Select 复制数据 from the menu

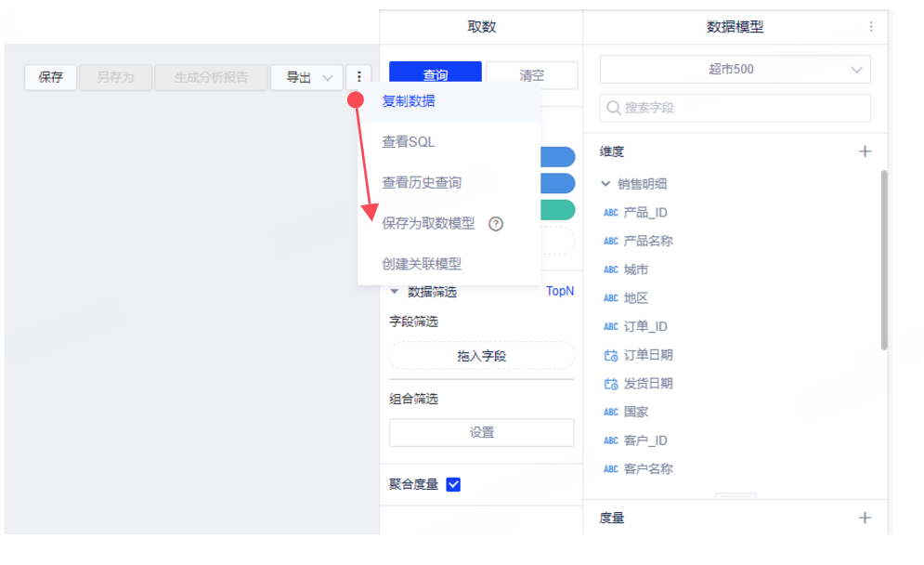tap(409, 101)
